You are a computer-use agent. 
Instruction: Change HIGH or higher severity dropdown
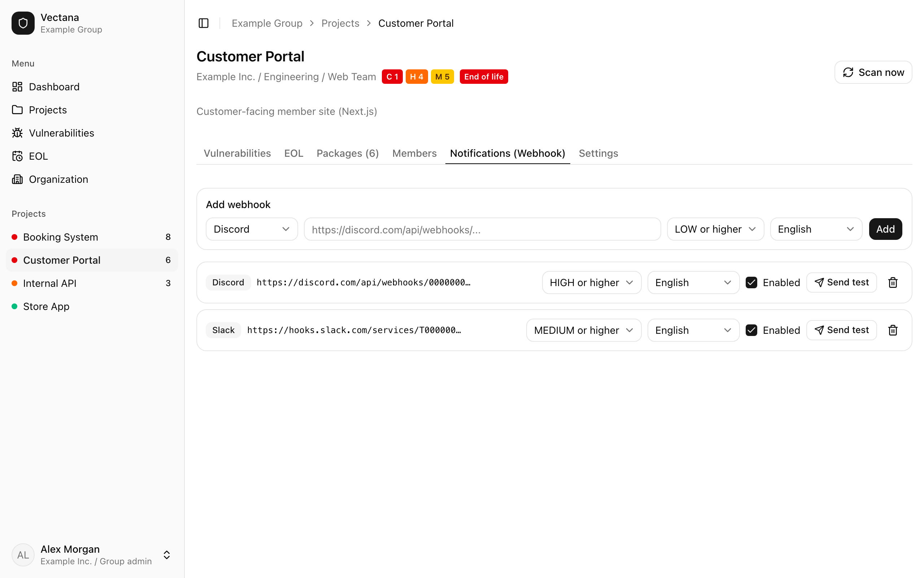click(592, 282)
